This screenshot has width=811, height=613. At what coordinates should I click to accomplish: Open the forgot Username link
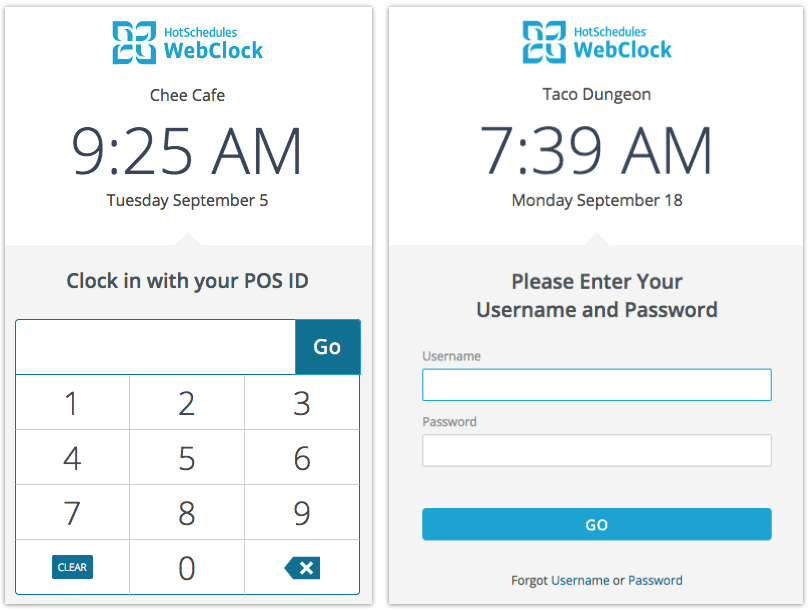[x=580, y=580]
